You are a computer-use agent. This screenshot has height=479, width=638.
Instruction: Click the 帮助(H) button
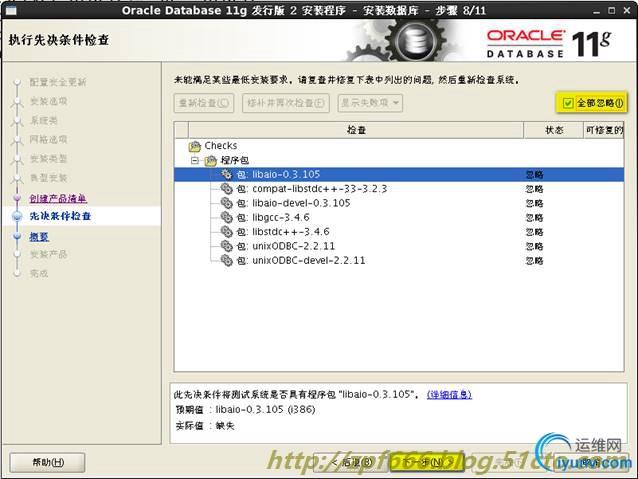pyautogui.click(x=48, y=463)
